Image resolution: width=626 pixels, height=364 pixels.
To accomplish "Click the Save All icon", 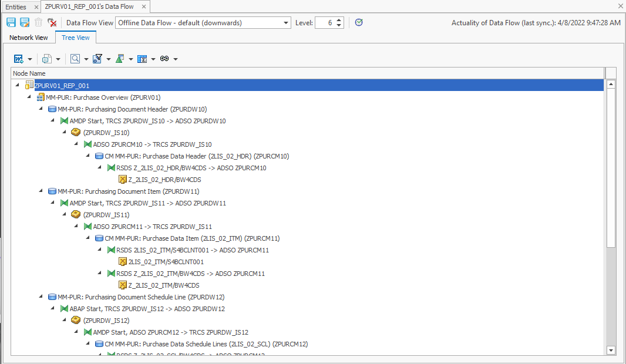I will point(23,22).
